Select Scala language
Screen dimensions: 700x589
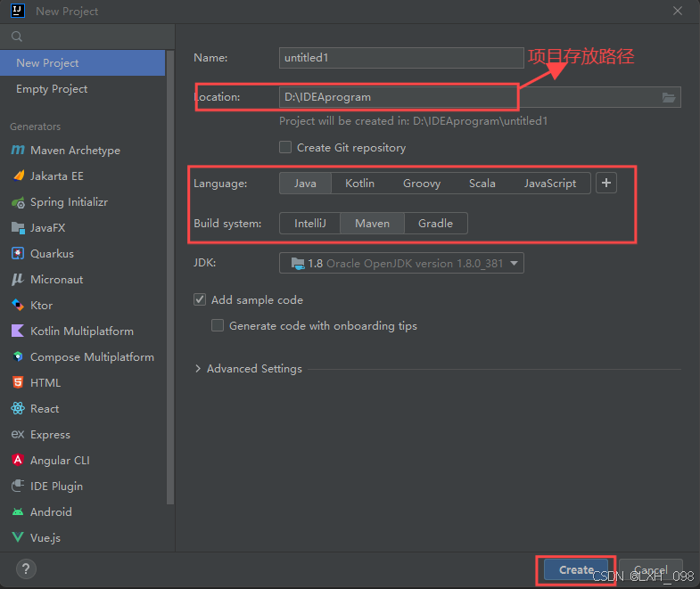click(482, 183)
